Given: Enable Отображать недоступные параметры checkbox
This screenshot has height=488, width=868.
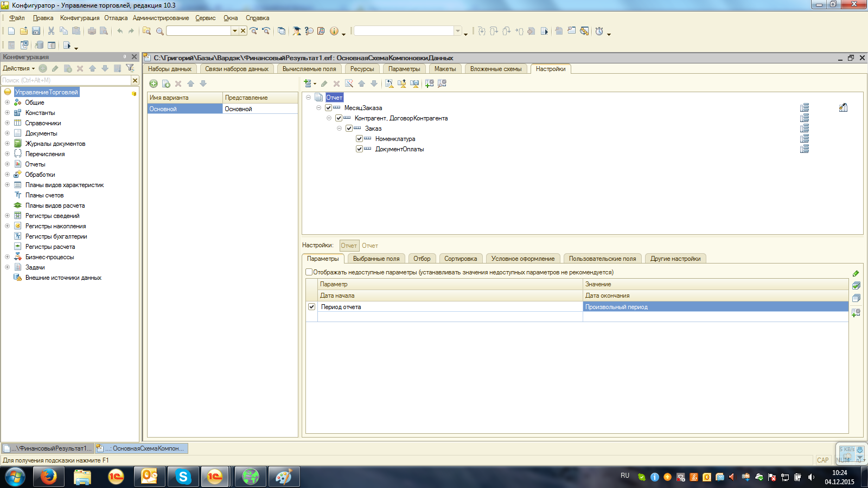Looking at the screenshot, I should click(x=309, y=272).
